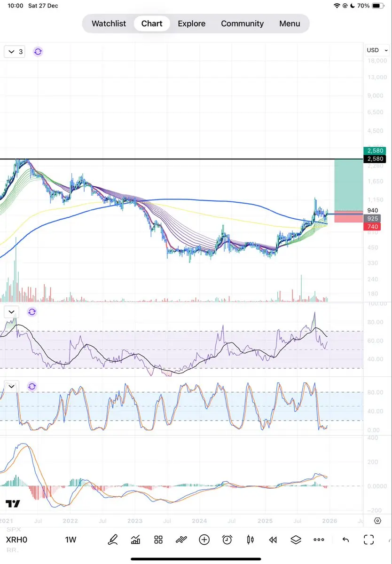Open more options three-dots icon
392x564 pixels.
pyautogui.click(x=319, y=540)
